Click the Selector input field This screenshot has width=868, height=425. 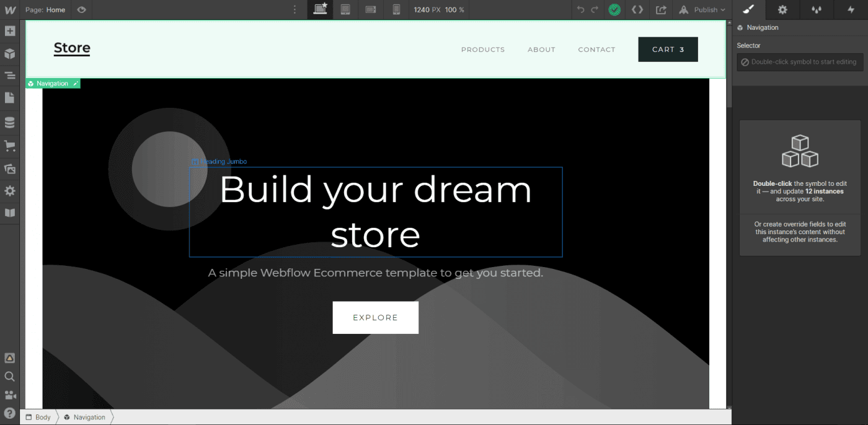click(x=799, y=62)
